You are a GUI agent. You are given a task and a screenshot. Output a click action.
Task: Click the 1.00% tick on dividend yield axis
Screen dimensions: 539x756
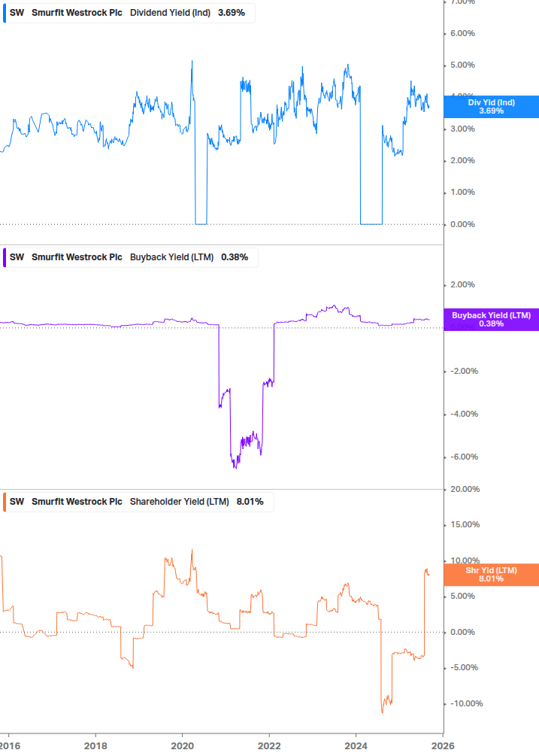pos(462,193)
